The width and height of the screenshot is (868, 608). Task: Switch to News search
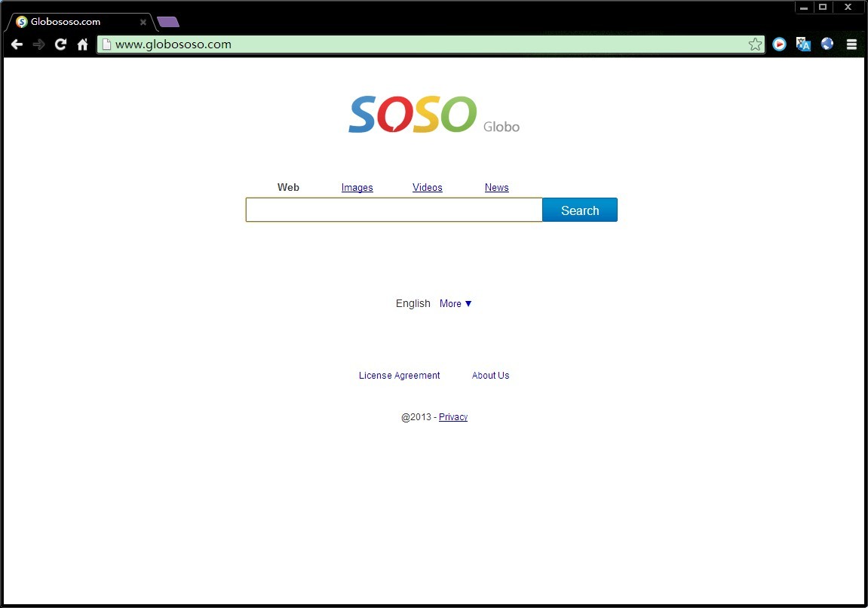coord(496,188)
